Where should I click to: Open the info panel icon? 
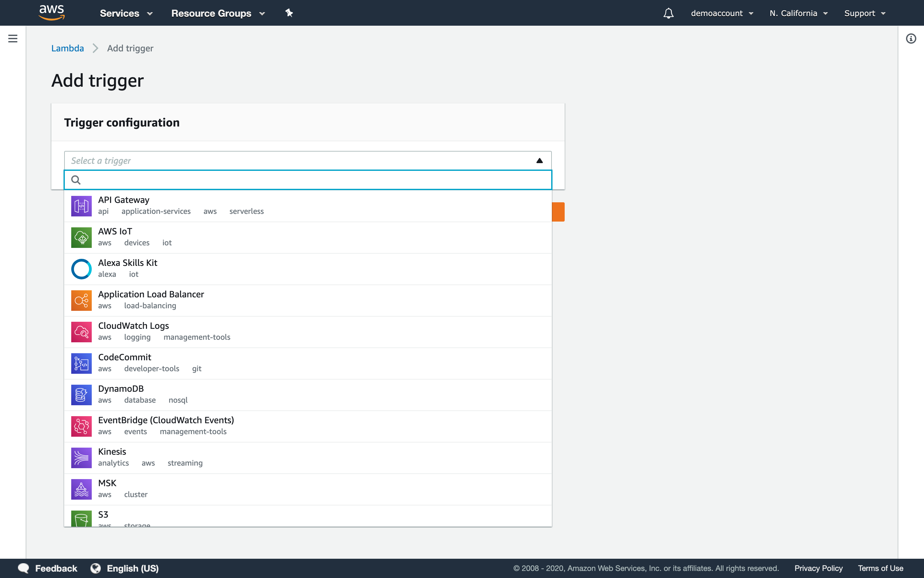click(x=911, y=39)
